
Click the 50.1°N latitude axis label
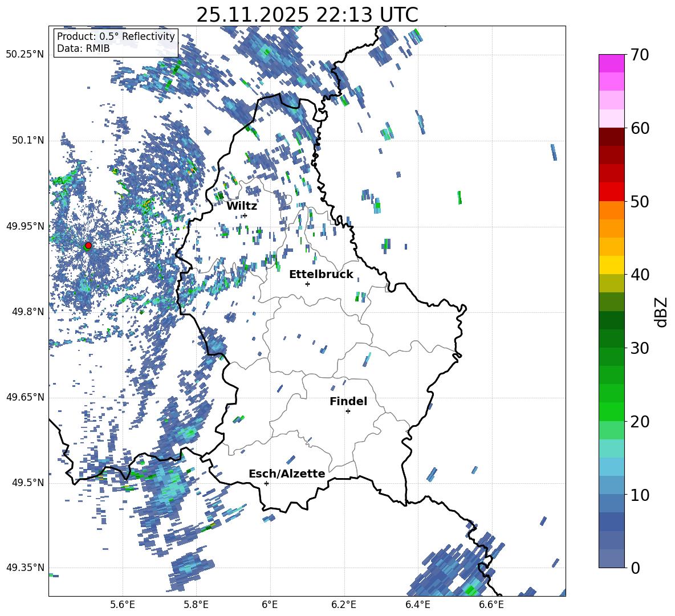pos(27,141)
